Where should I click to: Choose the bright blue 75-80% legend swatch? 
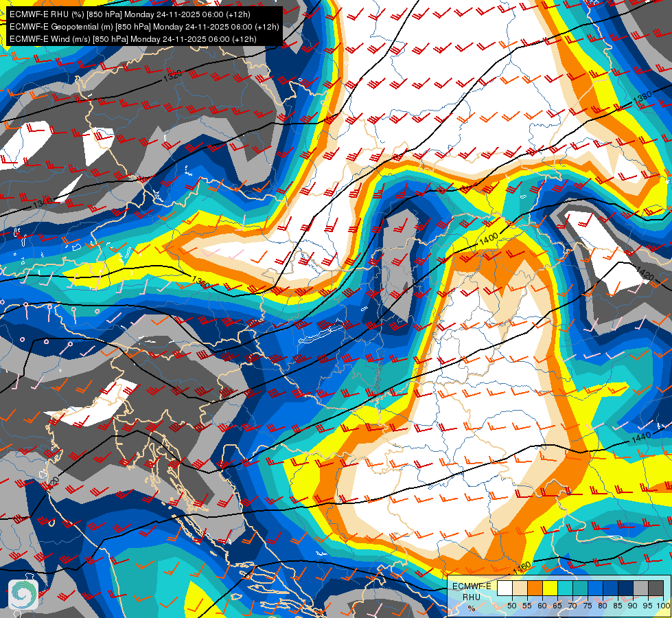coord(595,588)
